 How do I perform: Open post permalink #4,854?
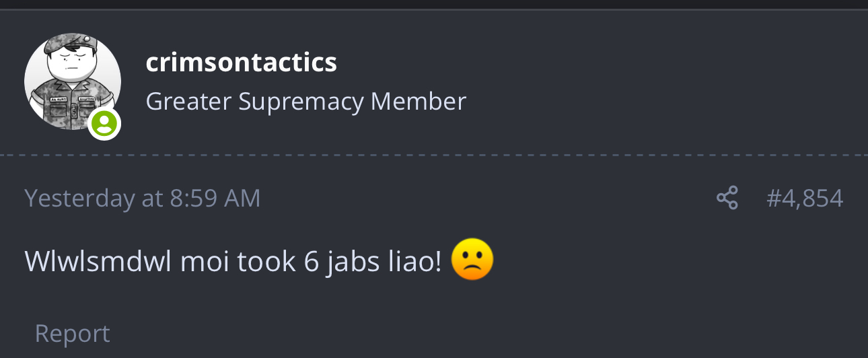coord(804,198)
